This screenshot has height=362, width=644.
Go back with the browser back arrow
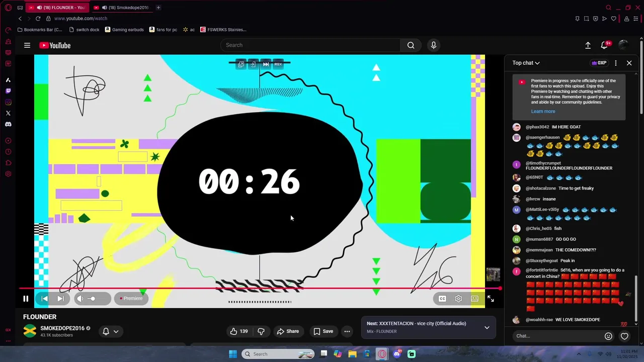pos(20,19)
